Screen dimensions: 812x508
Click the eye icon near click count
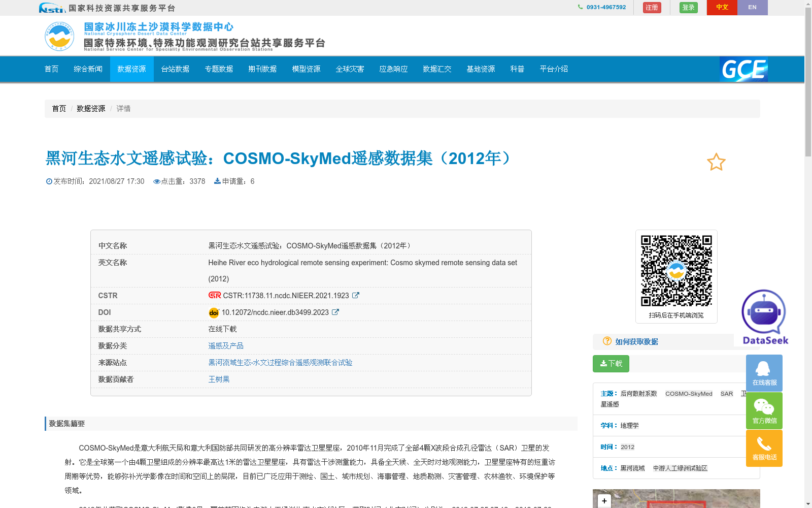click(x=157, y=181)
